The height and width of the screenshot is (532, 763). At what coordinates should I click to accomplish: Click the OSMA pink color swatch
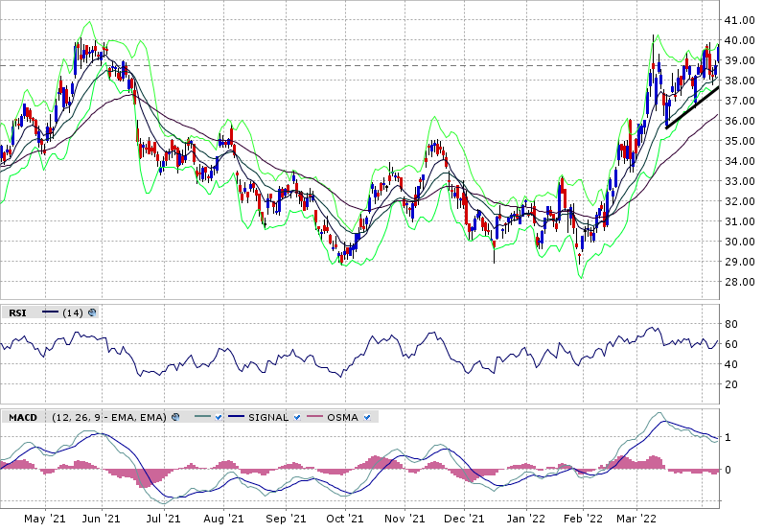pyautogui.click(x=313, y=417)
